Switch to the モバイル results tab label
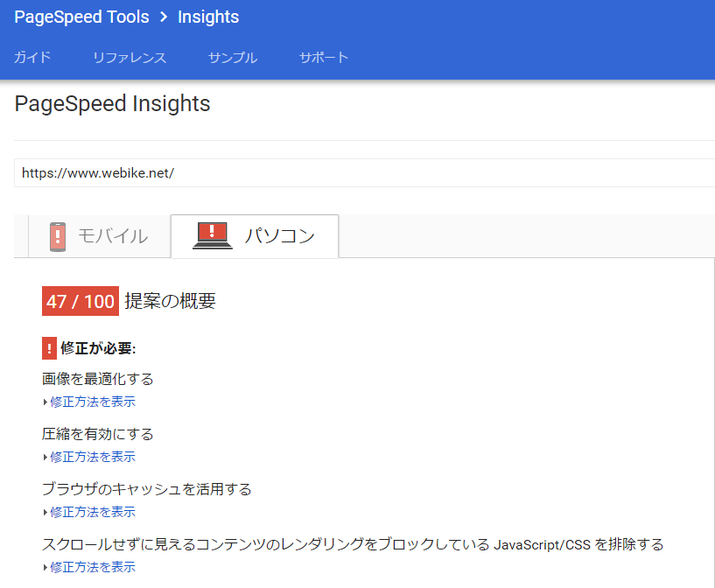Image resolution: width=715 pixels, height=588 pixels. 112,236
